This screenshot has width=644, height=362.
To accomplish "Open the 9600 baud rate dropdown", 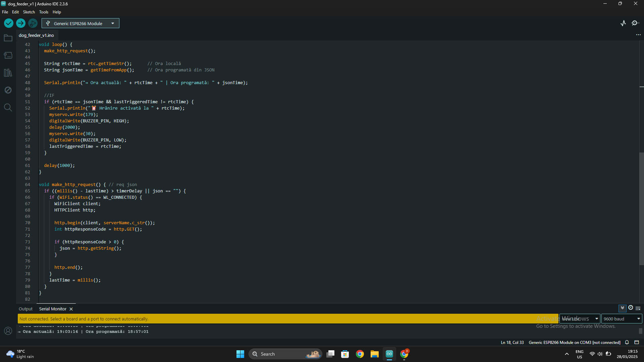I will pyautogui.click(x=622, y=319).
